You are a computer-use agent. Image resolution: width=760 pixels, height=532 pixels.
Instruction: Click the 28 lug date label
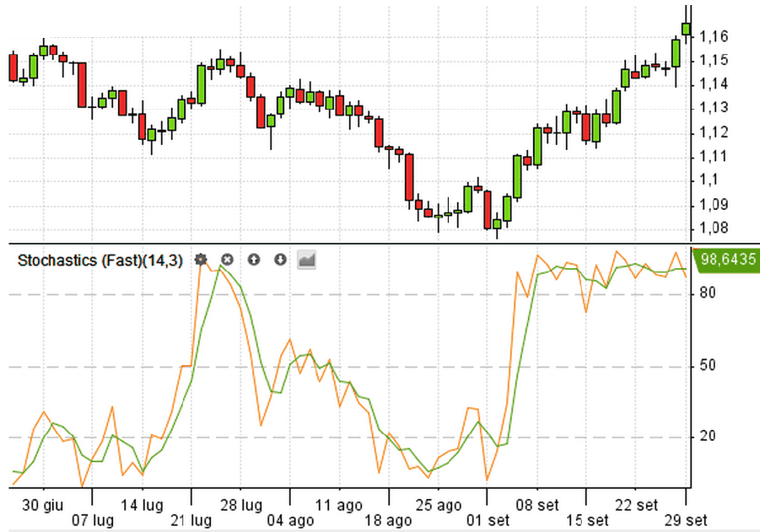tap(241, 505)
